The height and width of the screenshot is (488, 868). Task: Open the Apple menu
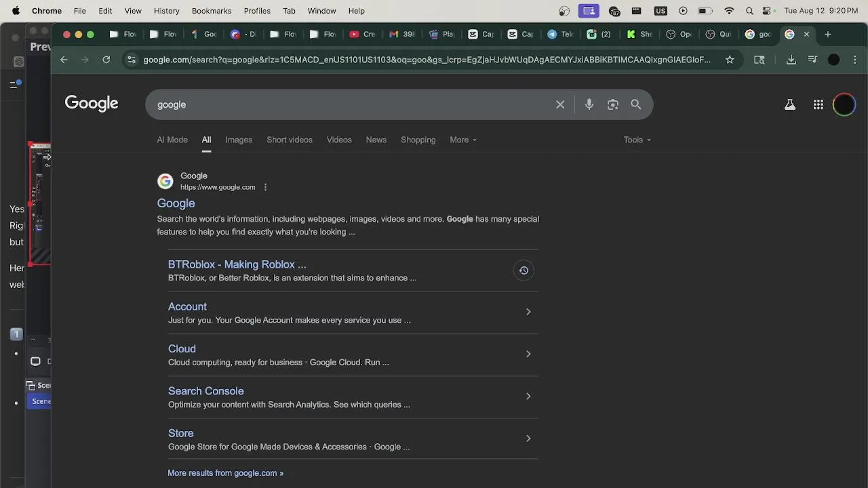pyautogui.click(x=16, y=11)
